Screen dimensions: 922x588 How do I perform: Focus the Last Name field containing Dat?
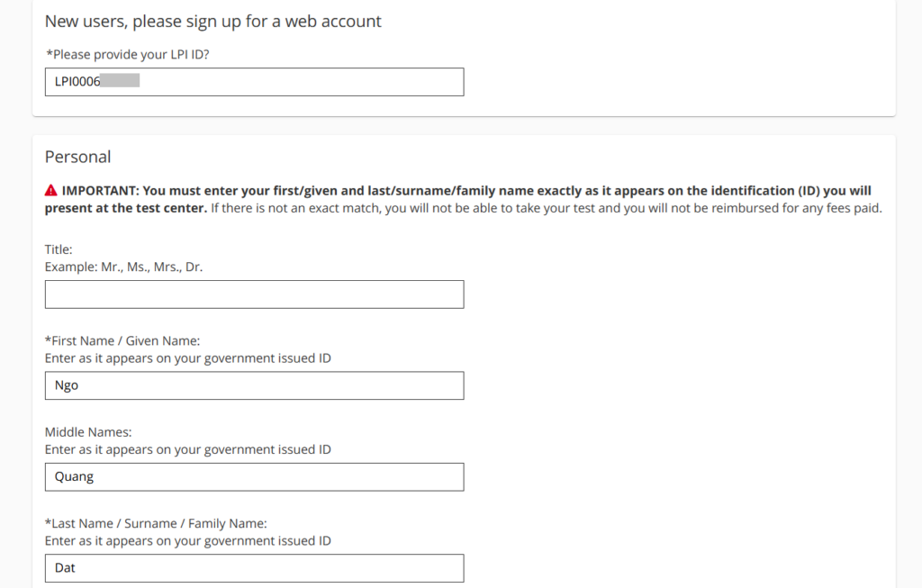click(x=254, y=568)
